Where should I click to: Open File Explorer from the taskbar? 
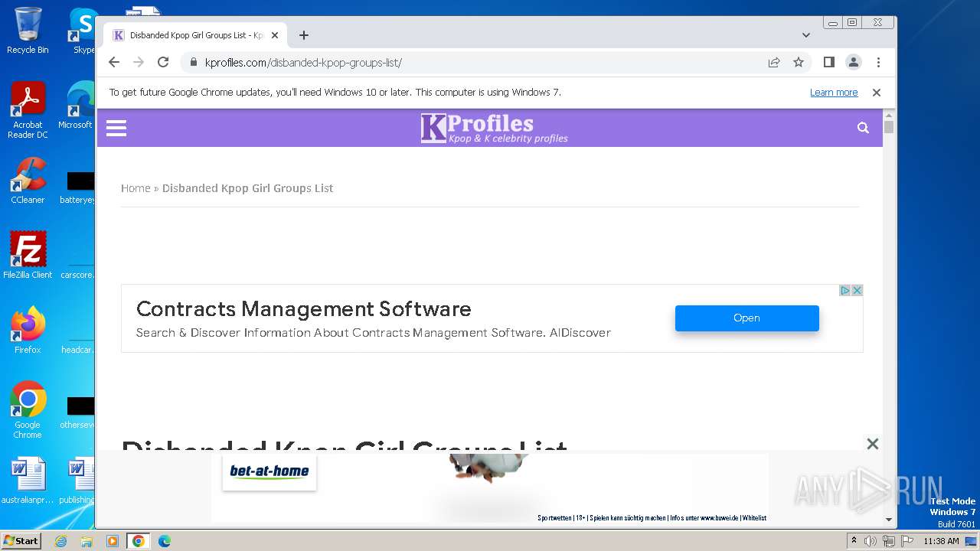tap(87, 541)
